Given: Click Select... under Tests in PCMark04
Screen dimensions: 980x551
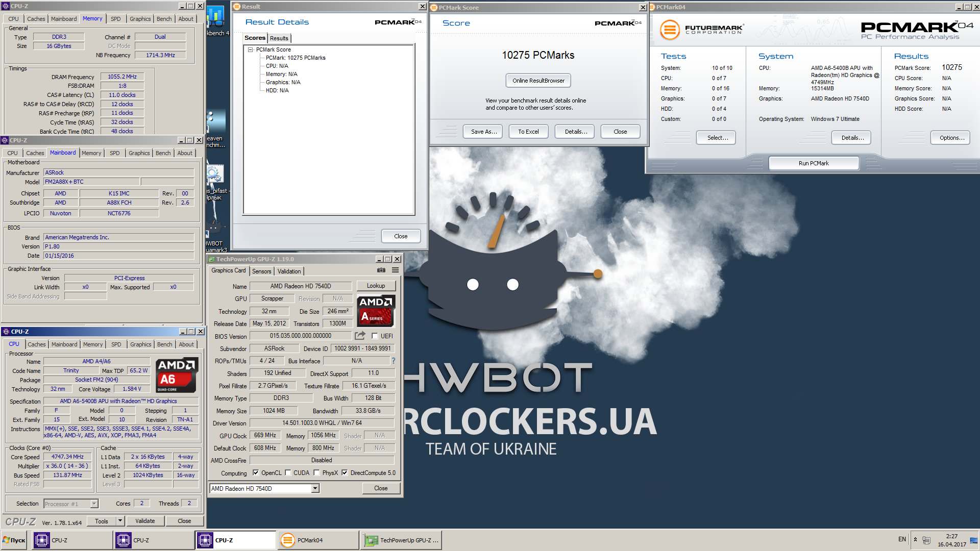Looking at the screenshot, I should pyautogui.click(x=717, y=138).
